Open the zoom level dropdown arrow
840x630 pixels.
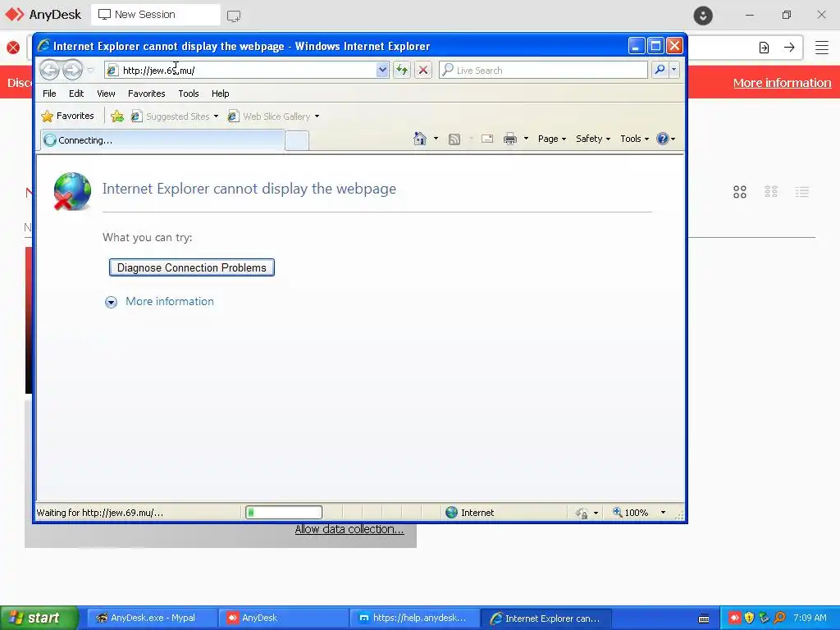coord(663,513)
